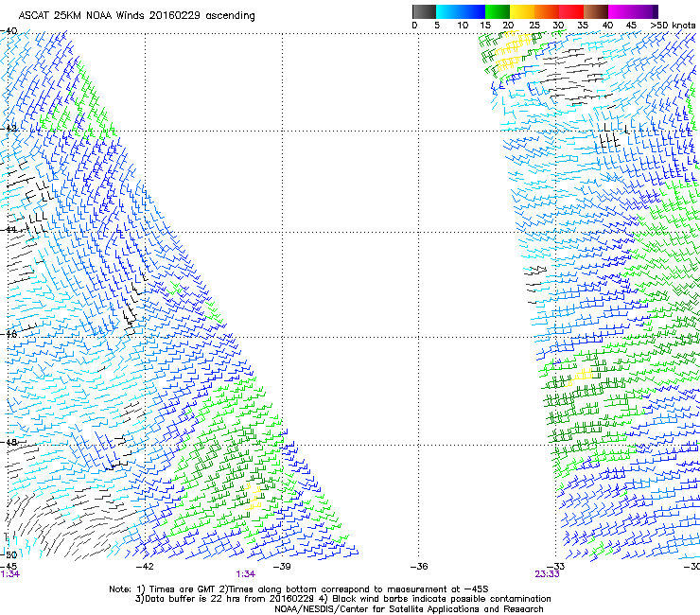Image resolution: width=700 pixels, height=615 pixels.
Task: Click the red segment of the color bar
Action: point(571,11)
